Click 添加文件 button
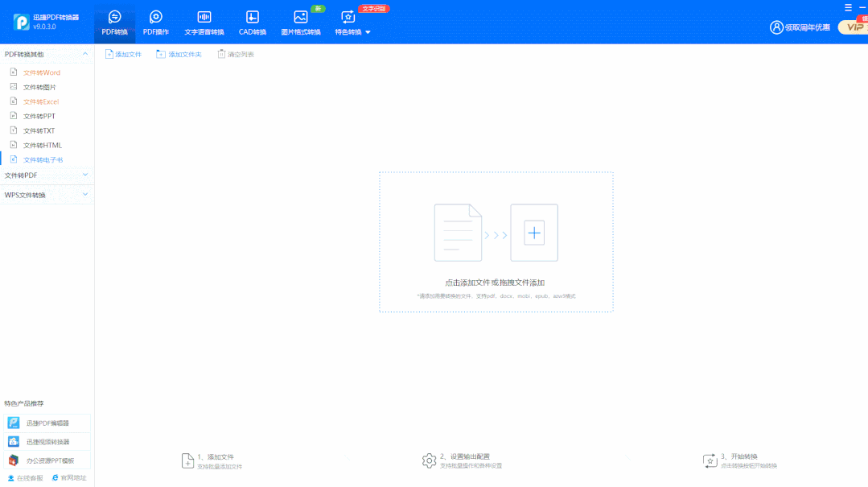868x487 pixels. click(x=123, y=54)
